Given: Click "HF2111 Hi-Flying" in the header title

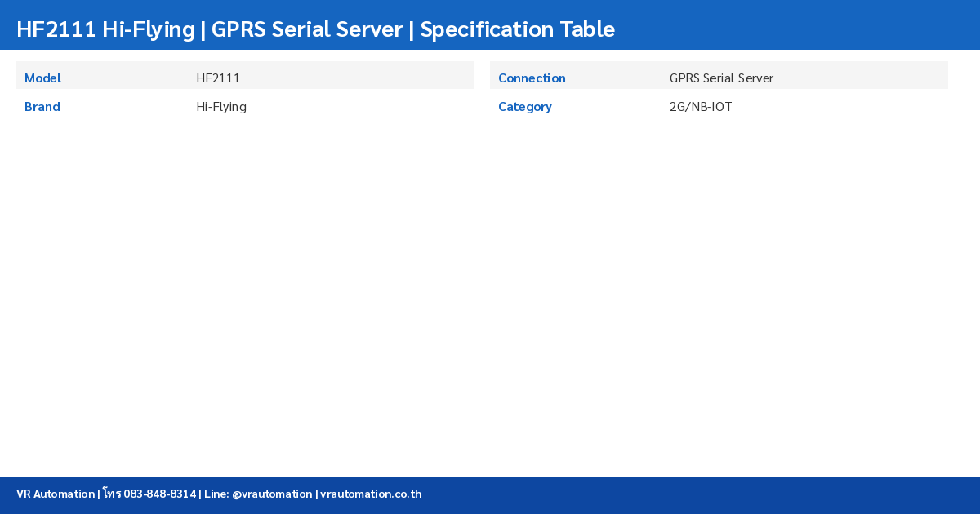Looking at the screenshot, I should [x=105, y=29].
